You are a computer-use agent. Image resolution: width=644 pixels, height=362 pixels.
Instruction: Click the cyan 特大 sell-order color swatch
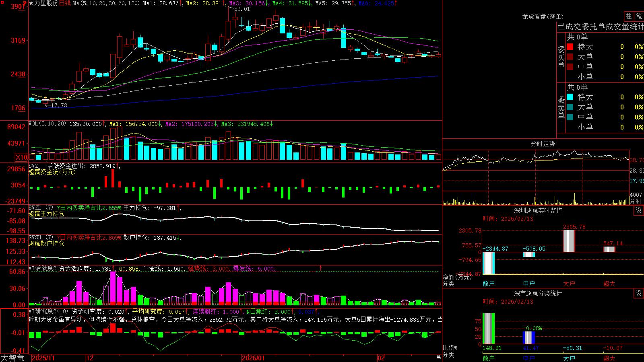(570, 97)
